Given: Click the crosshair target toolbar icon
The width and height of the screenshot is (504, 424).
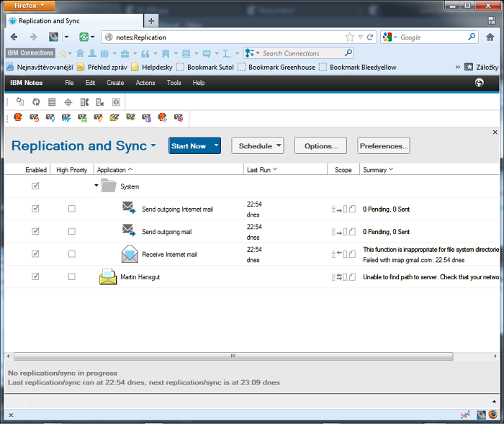Looking at the screenshot, I should (x=68, y=102).
